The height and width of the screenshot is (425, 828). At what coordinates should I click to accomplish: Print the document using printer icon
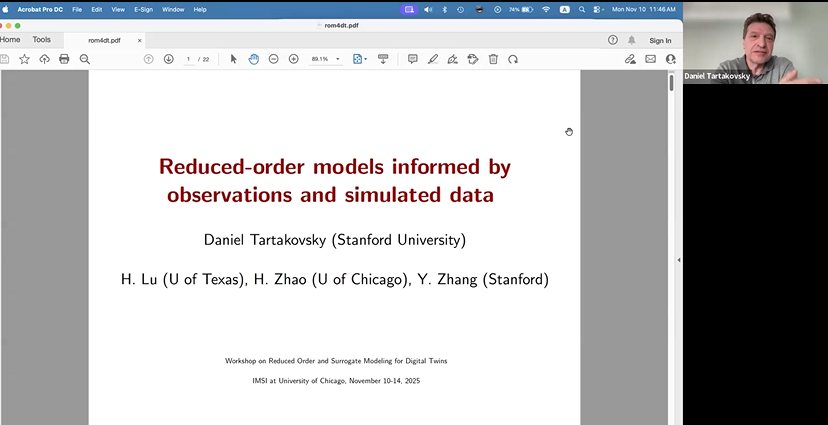pyautogui.click(x=64, y=59)
